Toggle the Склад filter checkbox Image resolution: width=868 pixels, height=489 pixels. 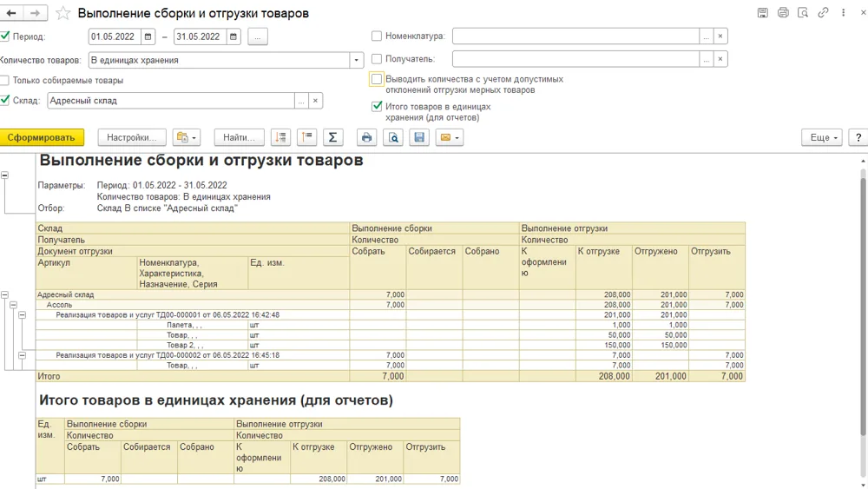pyautogui.click(x=5, y=100)
